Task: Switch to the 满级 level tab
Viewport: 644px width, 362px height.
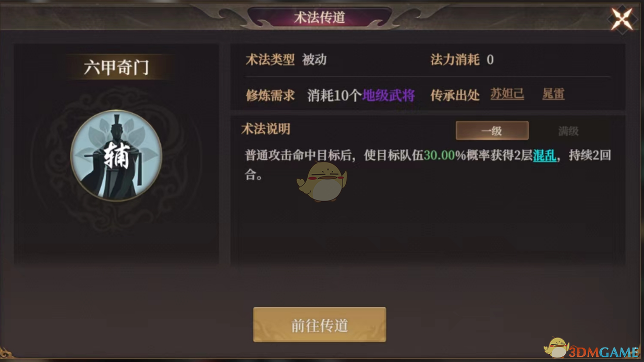Action: coord(568,131)
